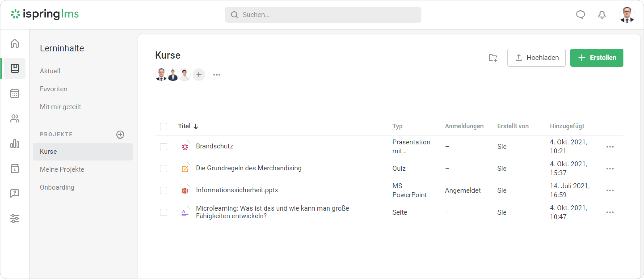
Task: Click into the Suchen search field
Action: coord(322,15)
